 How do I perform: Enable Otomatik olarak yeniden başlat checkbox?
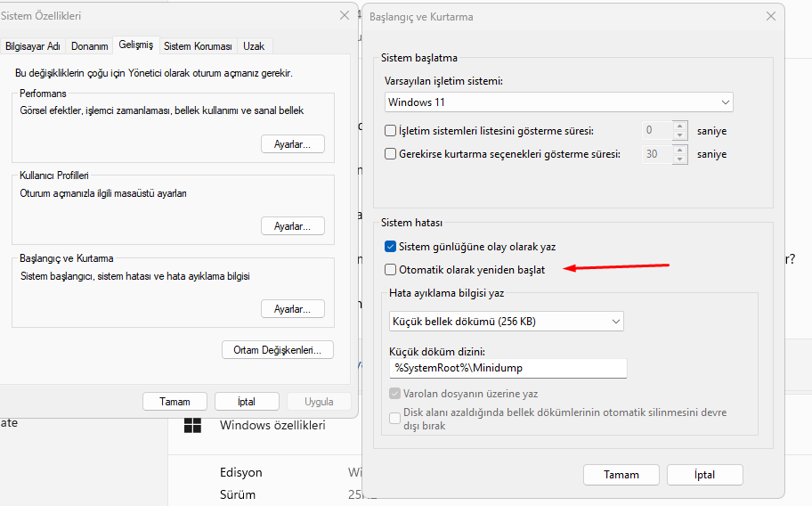[391, 269]
